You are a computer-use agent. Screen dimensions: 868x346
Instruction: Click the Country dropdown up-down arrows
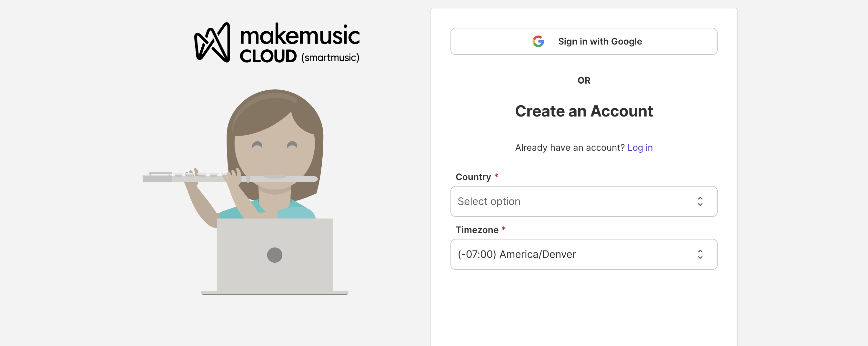click(x=700, y=201)
